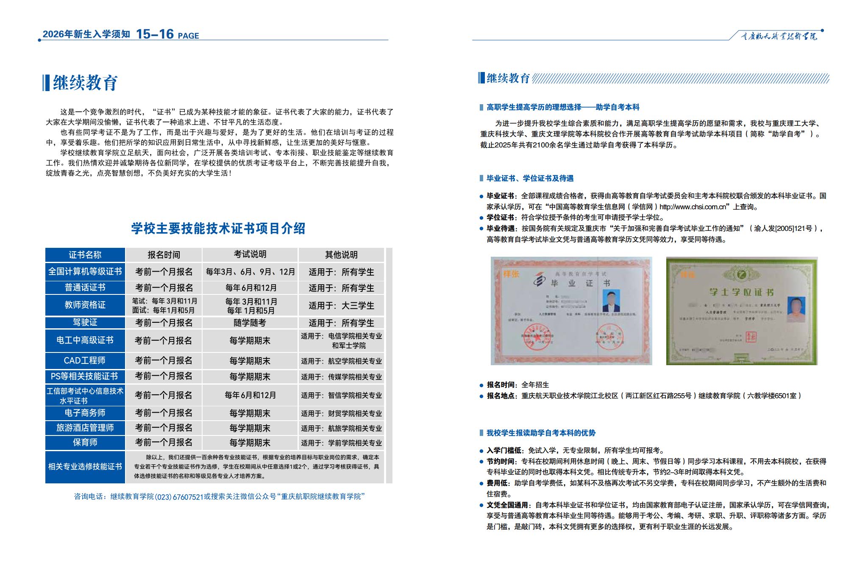Click the bachelor degree certificate sample image

click(x=742, y=311)
